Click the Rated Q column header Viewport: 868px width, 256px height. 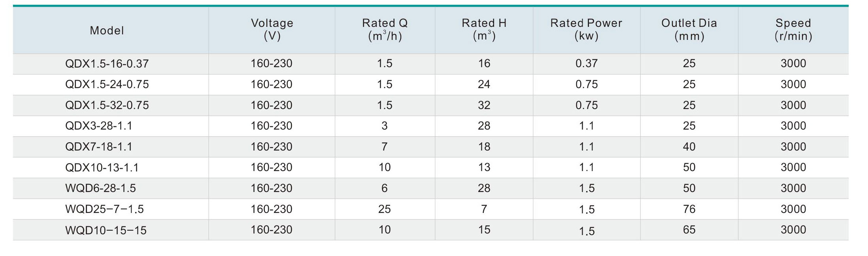[x=385, y=30]
